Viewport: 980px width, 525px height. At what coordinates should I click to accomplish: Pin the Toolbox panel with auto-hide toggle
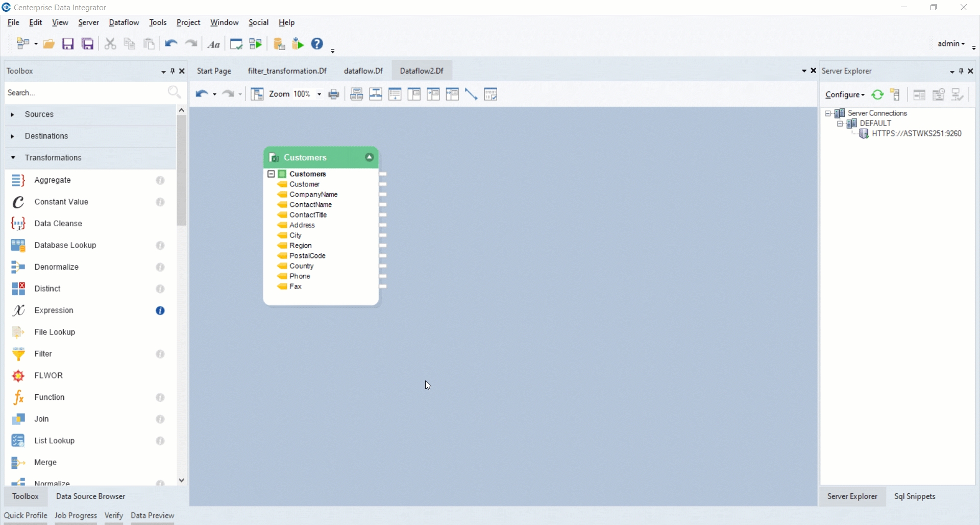173,71
